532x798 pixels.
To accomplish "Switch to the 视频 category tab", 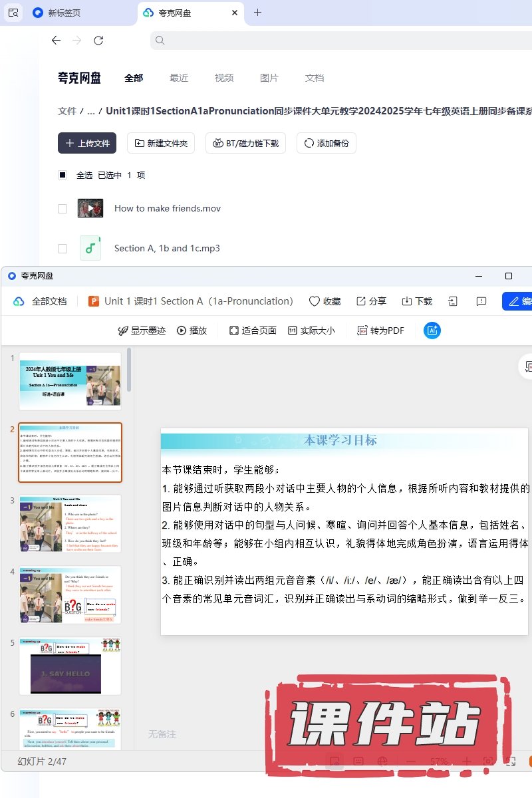I will (224, 78).
